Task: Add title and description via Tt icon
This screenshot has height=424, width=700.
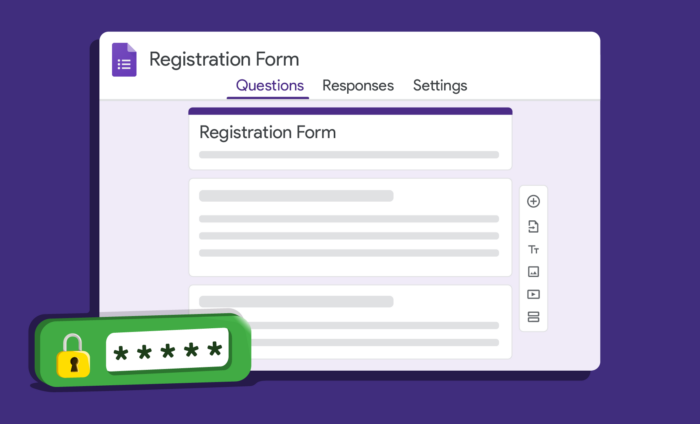Action: 533,249
